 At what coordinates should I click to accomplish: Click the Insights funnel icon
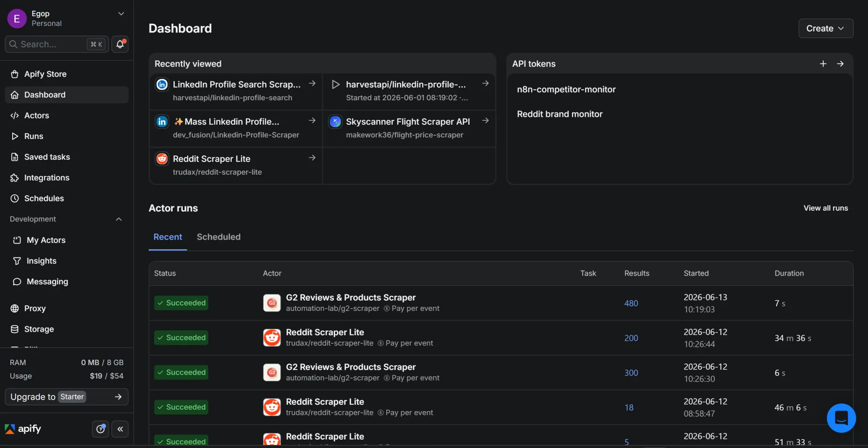coord(17,261)
